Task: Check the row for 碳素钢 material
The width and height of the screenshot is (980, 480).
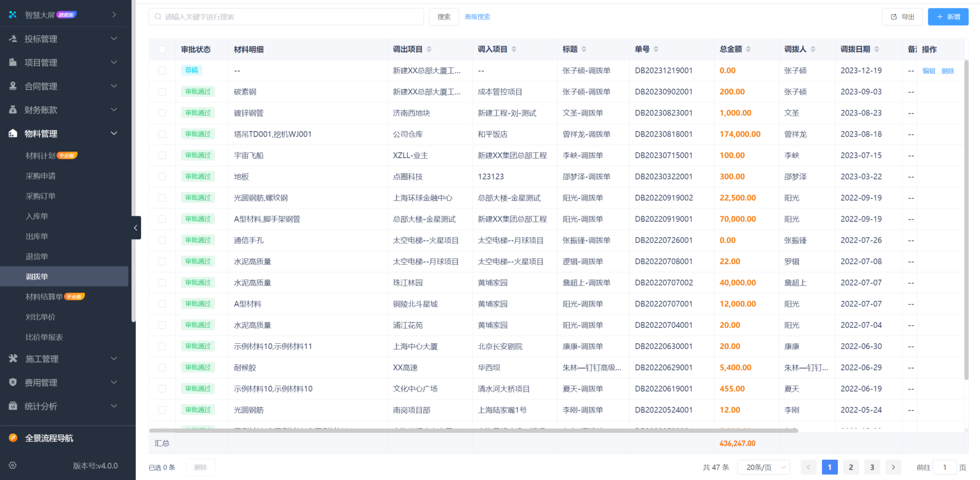Action: [x=162, y=91]
